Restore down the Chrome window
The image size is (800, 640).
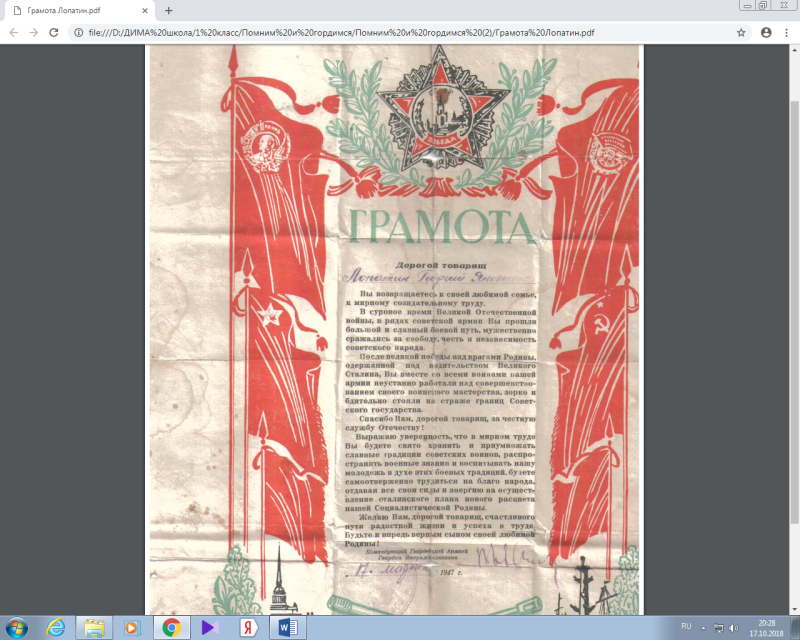(x=763, y=6)
